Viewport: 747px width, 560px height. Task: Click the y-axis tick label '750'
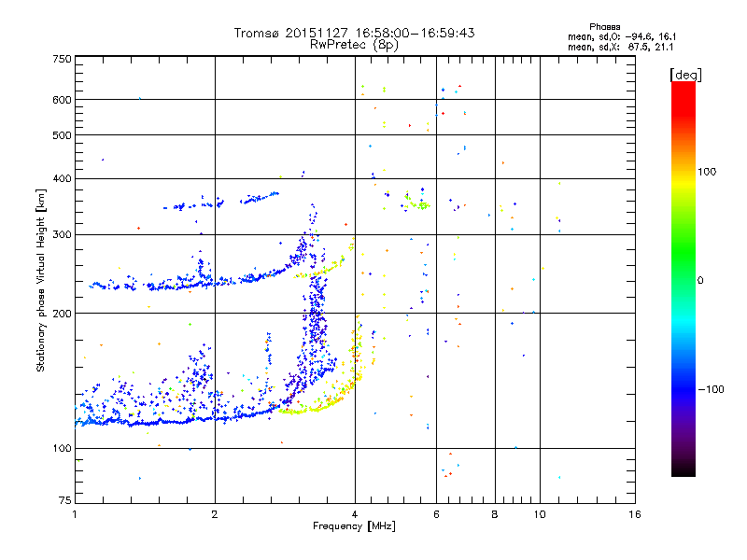coord(62,59)
